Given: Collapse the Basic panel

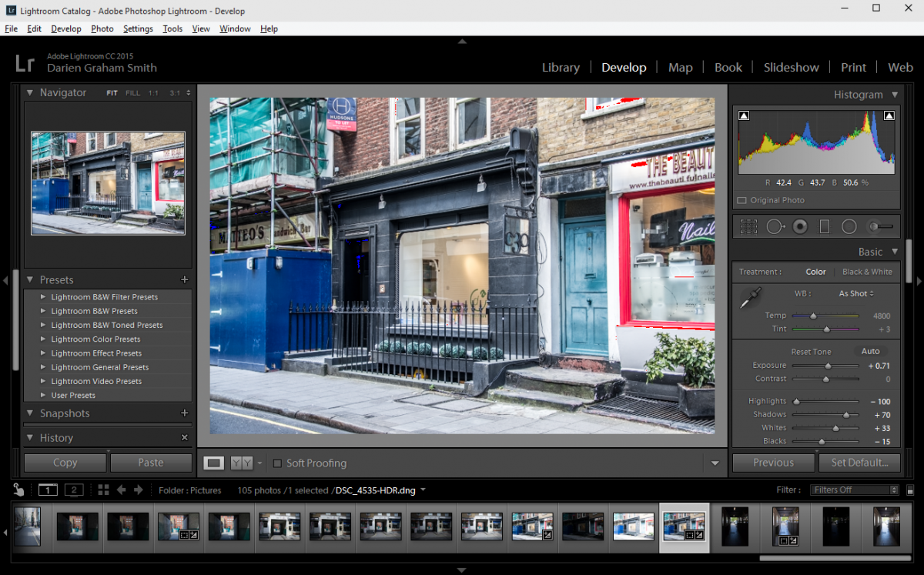Looking at the screenshot, I should point(895,251).
